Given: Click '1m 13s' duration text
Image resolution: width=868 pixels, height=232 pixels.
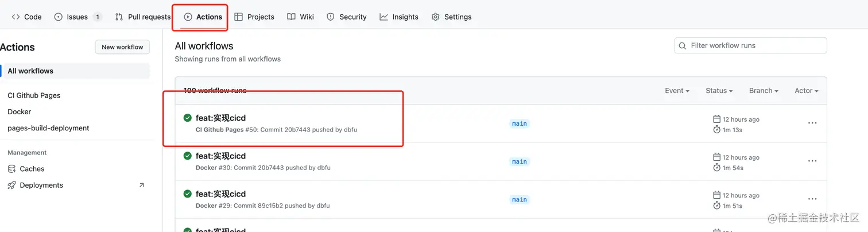Looking at the screenshot, I should coord(733,130).
